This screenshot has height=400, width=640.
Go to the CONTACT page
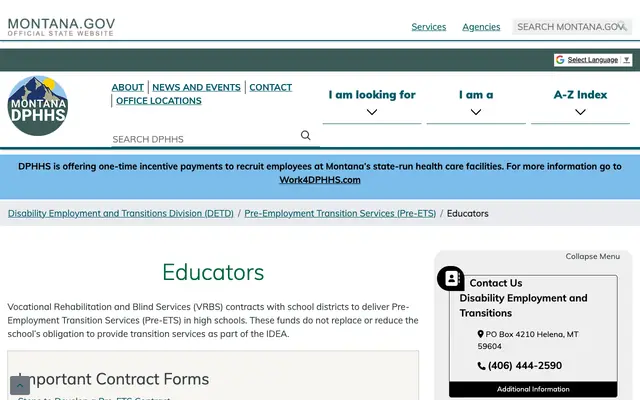[x=271, y=87]
